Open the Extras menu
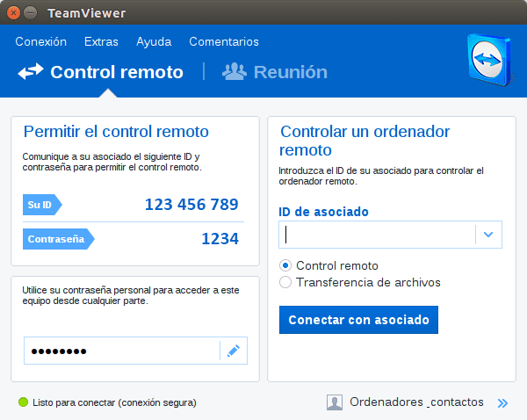 [101, 41]
